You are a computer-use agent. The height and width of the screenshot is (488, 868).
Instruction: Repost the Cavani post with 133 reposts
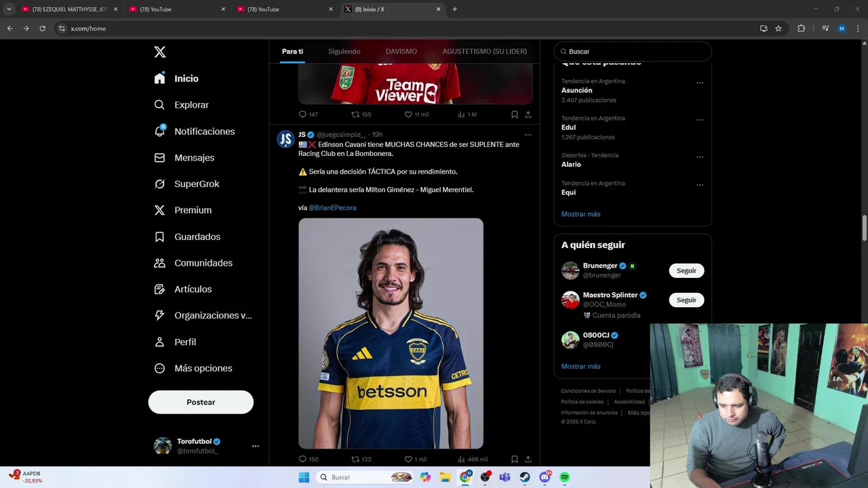click(361, 459)
